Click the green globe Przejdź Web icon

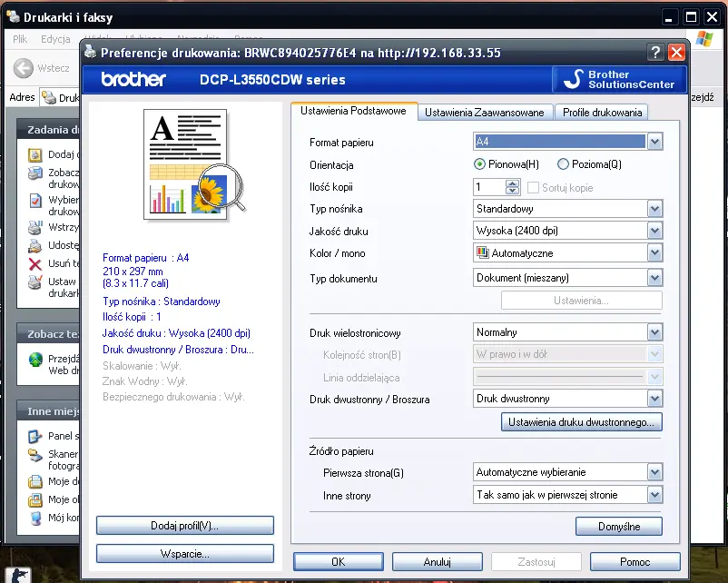(x=35, y=361)
